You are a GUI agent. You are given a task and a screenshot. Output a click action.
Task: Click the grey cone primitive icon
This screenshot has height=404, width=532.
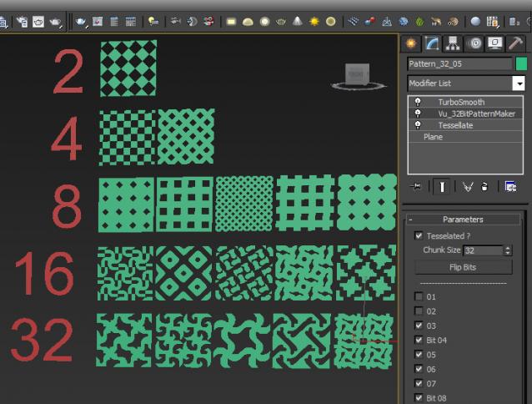pos(297,21)
